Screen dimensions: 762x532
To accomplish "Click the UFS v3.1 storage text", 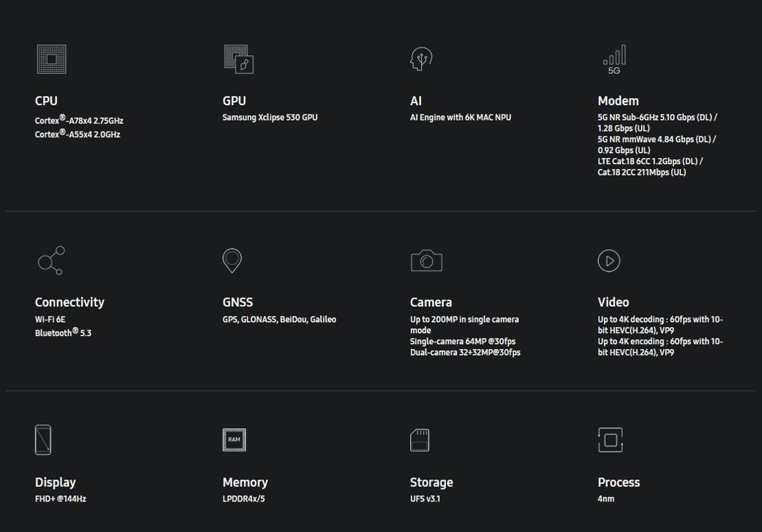I will [425, 499].
